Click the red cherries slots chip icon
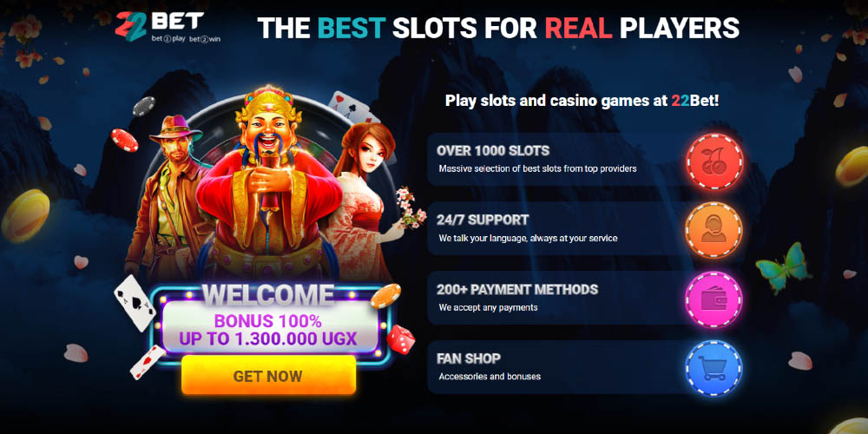Viewport: 868px width, 434px height. point(714,161)
